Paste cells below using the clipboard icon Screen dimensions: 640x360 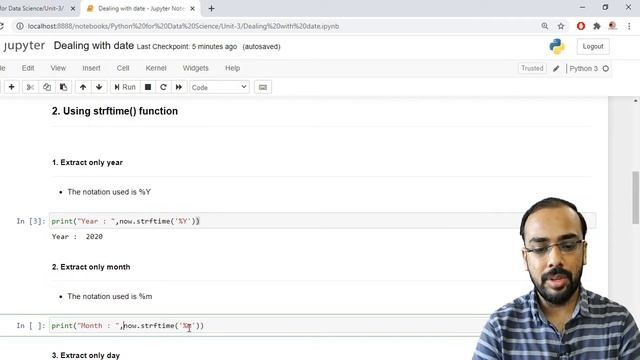63,87
